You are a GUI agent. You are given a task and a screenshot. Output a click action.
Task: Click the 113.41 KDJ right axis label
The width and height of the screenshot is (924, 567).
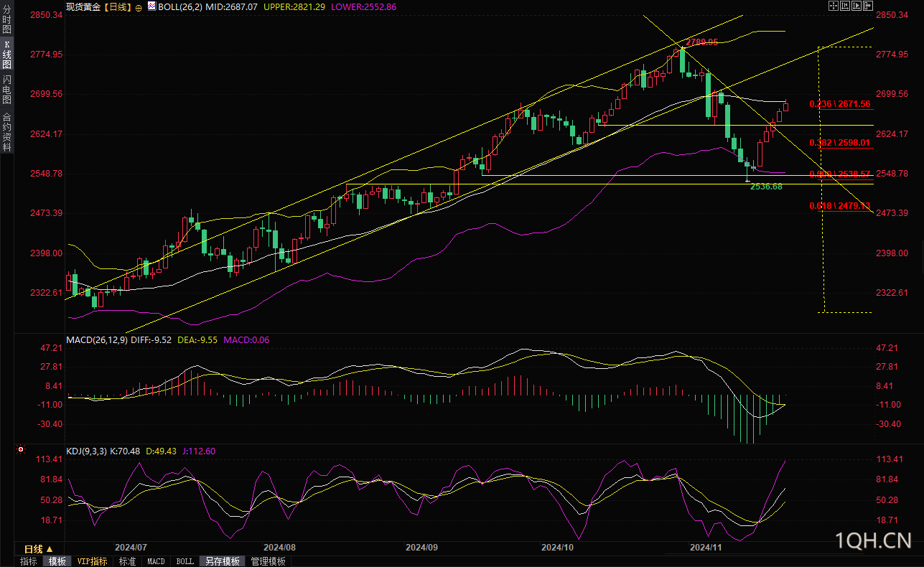[891, 459]
